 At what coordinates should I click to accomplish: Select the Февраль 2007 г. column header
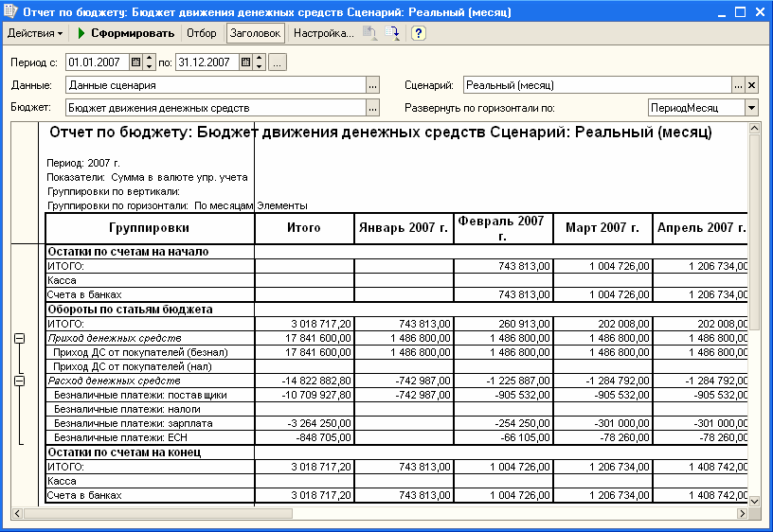click(503, 228)
